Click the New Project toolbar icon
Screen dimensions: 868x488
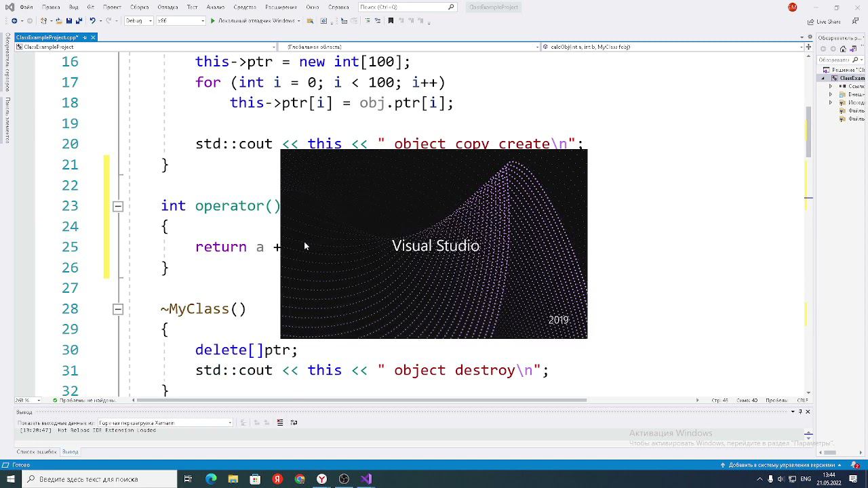[45, 21]
